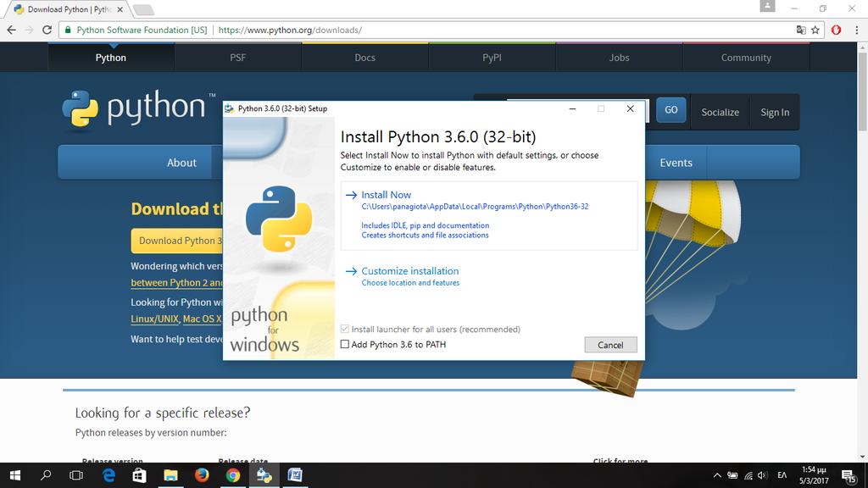Reload the python.org page

(47, 30)
